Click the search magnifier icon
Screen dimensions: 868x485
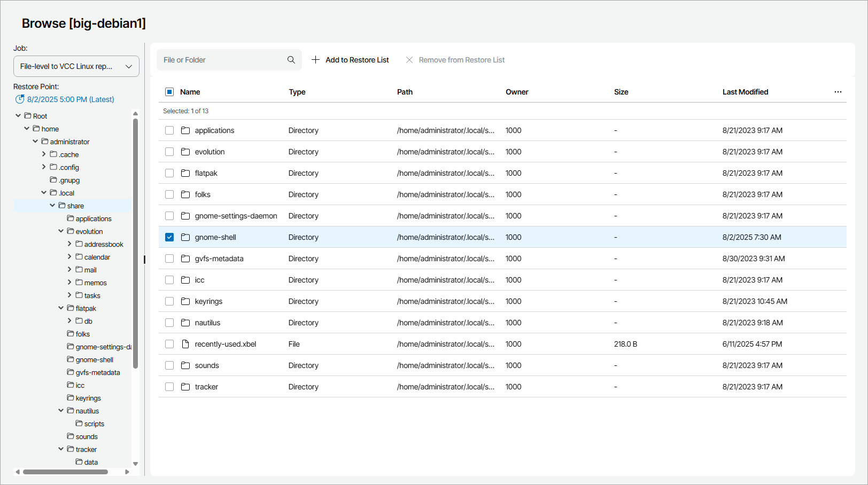click(x=291, y=60)
